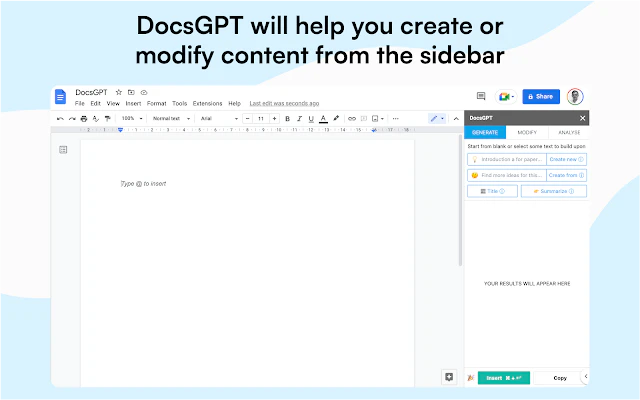Open the Tools menu
Image resolution: width=640 pixels, height=400 pixels.
click(179, 104)
